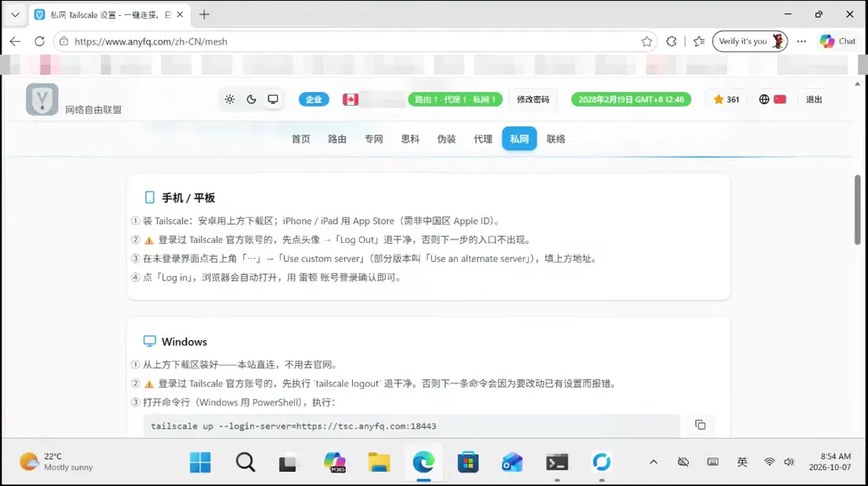This screenshot has height=486, width=868.
Task: Click the address bar URL
Action: [x=151, y=42]
